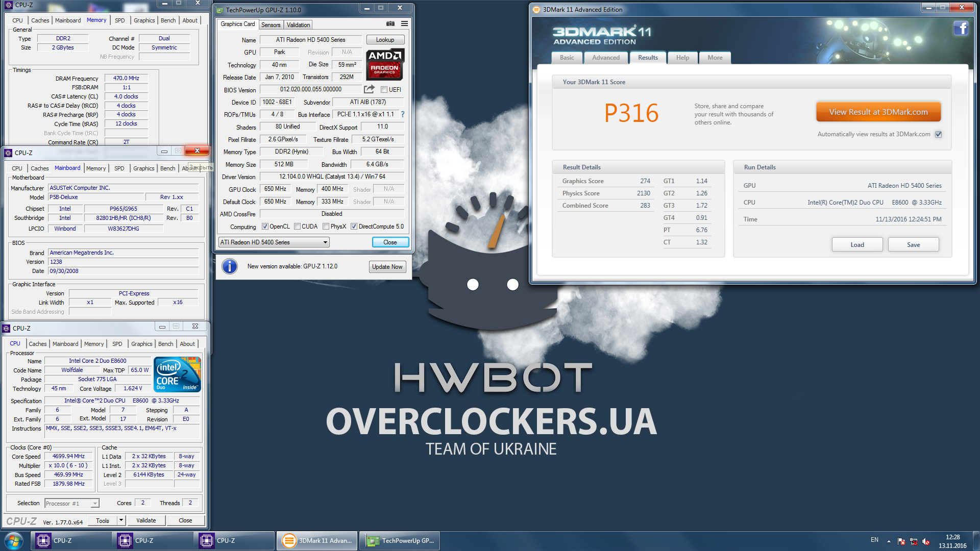The image size is (980, 551).
Task: Open the GPU-Z hamburger menu icon
Action: pos(404,23)
